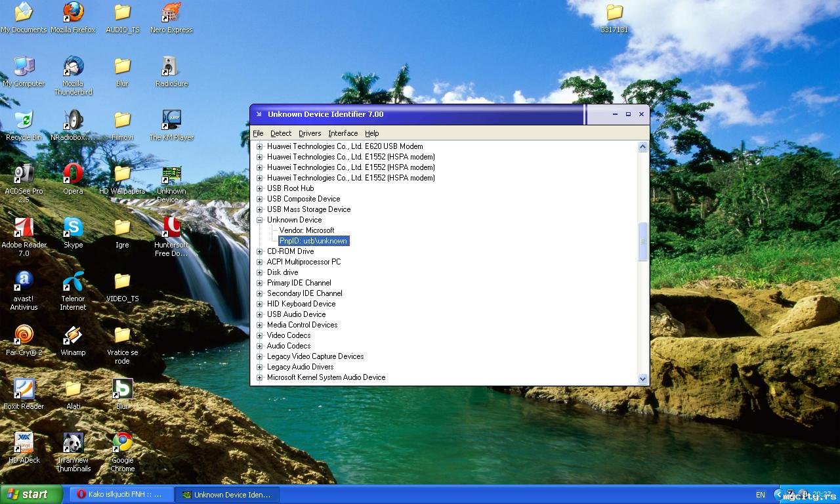Select the Winamp desktop shortcut

click(73, 335)
